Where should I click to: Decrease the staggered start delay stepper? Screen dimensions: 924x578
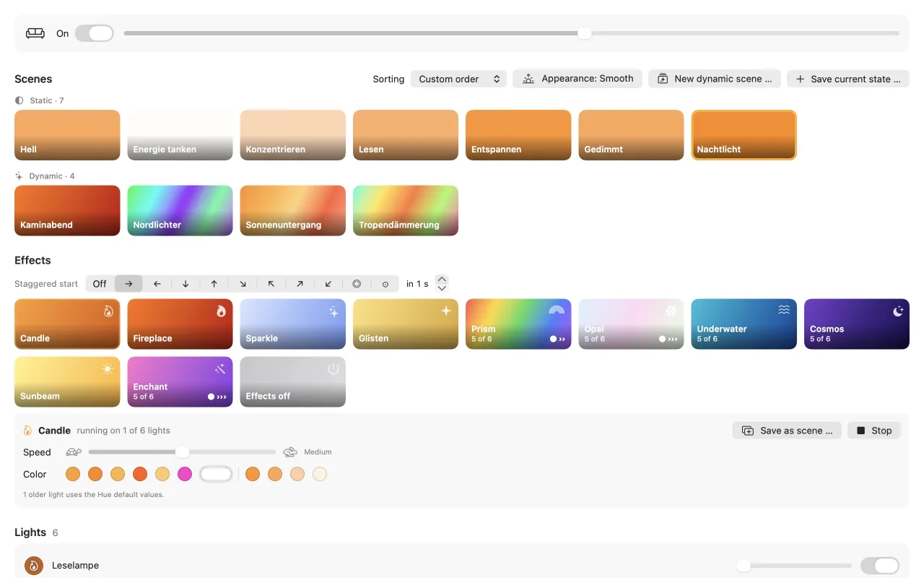(x=443, y=288)
